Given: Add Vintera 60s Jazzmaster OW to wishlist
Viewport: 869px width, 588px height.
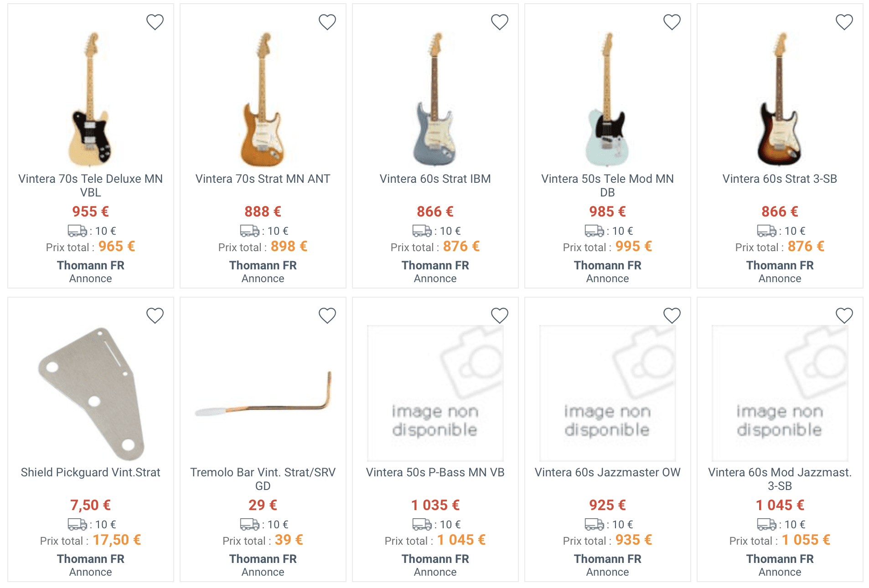Looking at the screenshot, I should pos(672,315).
